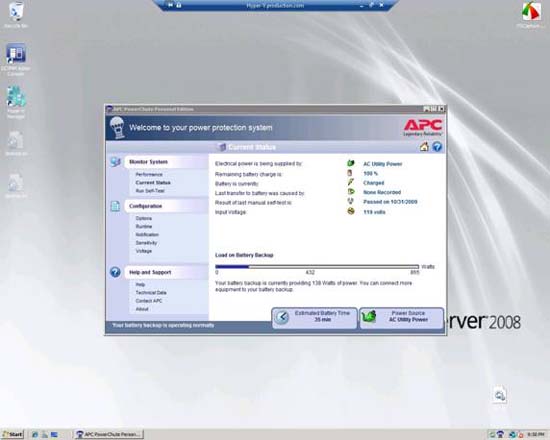
Task: Click the Load on Battery Backup progress bar
Action: tap(317, 267)
